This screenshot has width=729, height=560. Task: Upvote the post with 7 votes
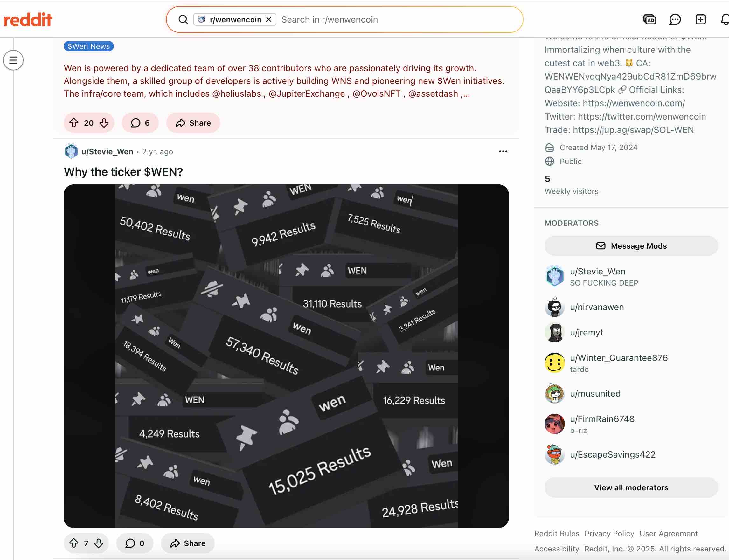74,543
